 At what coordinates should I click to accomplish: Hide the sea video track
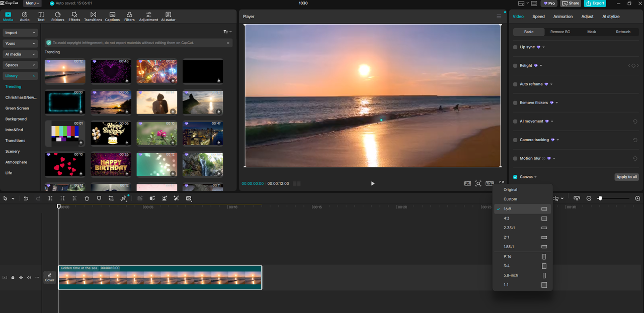[21, 277]
